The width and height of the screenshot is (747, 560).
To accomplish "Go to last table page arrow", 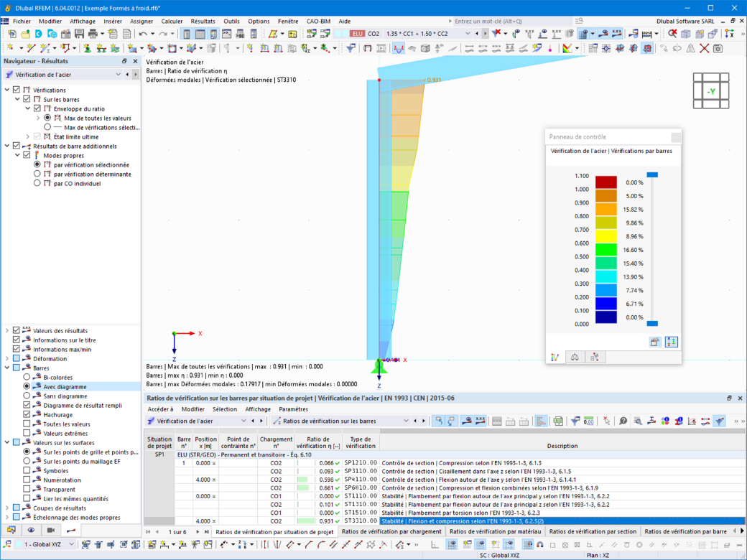I will coord(206,531).
